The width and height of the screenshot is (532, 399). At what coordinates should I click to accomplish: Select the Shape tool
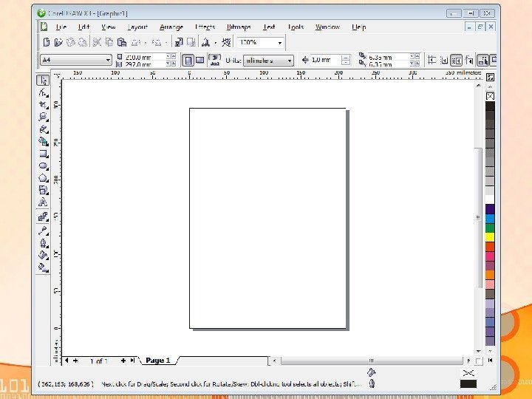43,92
